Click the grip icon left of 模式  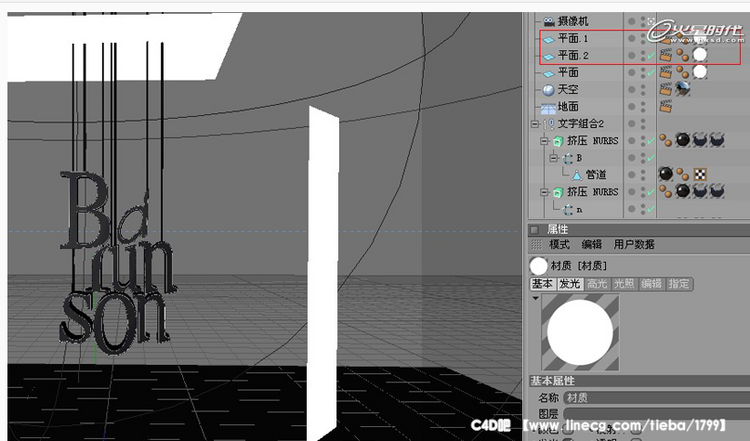(x=536, y=244)
